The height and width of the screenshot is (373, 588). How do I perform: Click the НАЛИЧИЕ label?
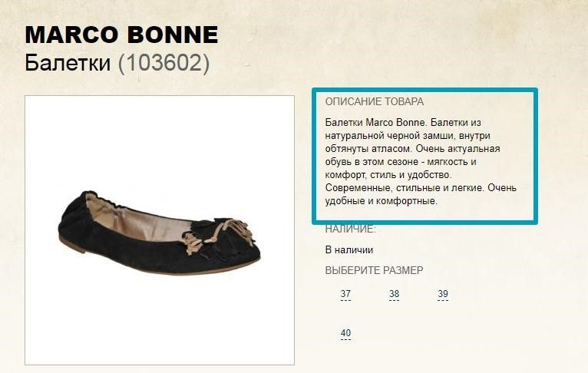click(350, 229)
